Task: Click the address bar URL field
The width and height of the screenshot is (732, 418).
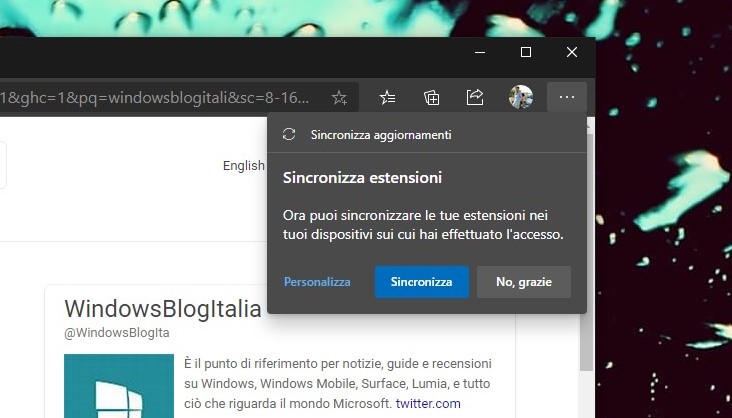Action: point(179,98)
